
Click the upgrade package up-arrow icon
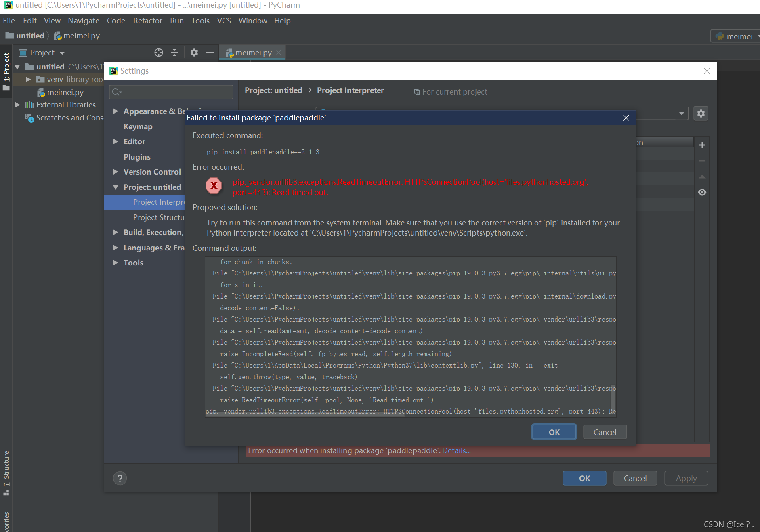702,177
